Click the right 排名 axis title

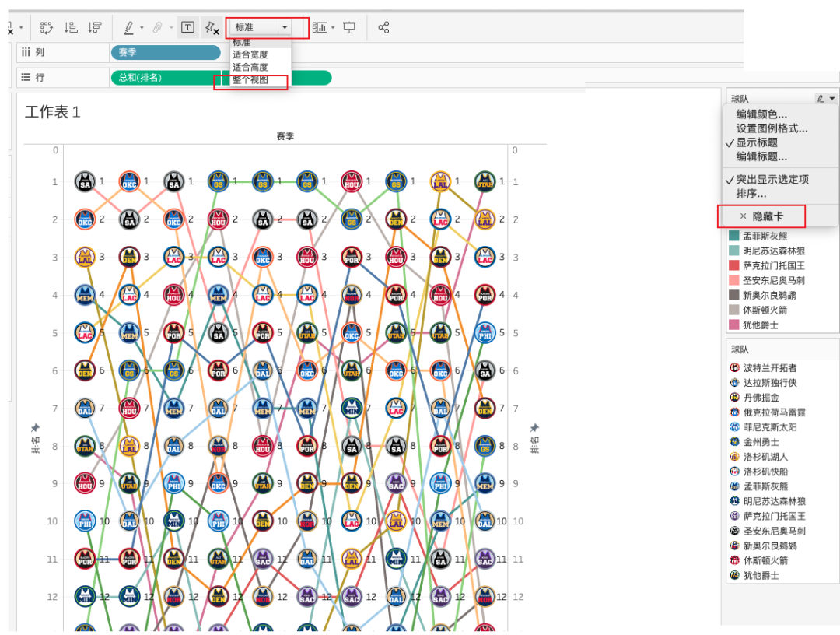tap(534, 445)
